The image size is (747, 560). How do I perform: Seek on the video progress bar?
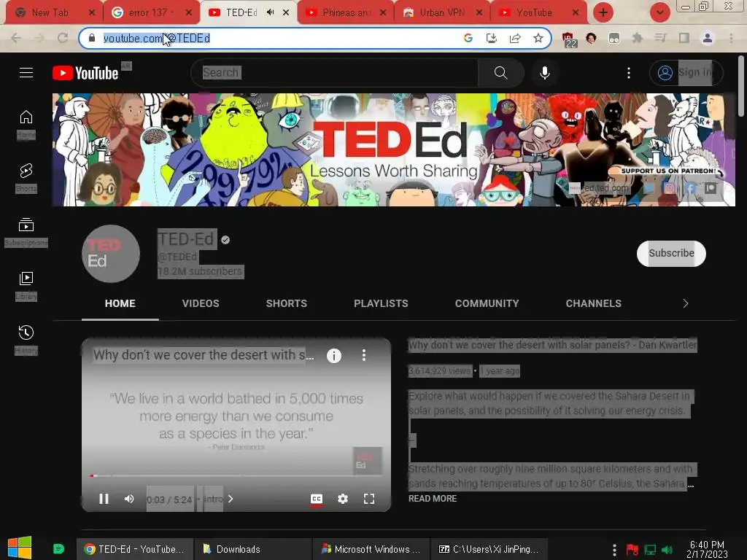coord(236,475)
